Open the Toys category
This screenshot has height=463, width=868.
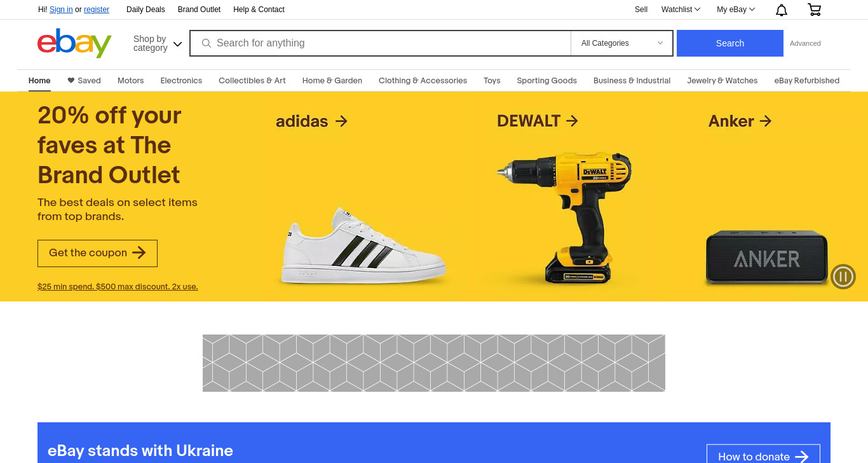(x=492, y=81)
